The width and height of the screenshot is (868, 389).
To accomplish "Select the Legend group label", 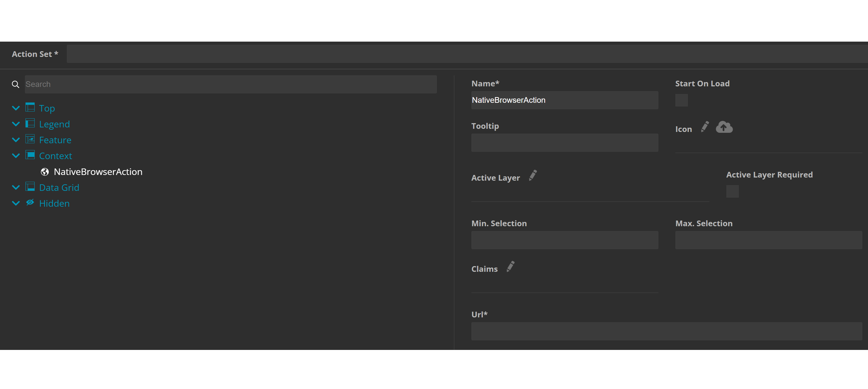I will pos(54,124).
